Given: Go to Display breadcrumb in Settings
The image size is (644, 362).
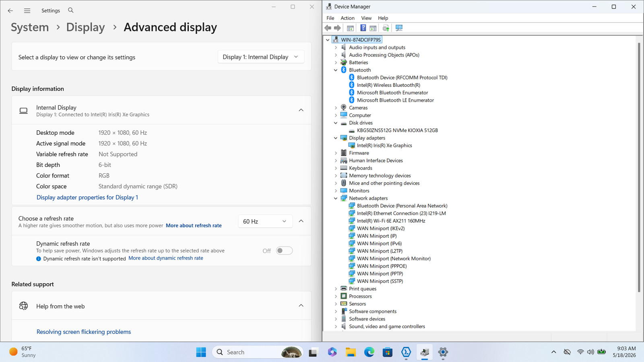Looking at the screenshot, I should click(x=85, y=27).
